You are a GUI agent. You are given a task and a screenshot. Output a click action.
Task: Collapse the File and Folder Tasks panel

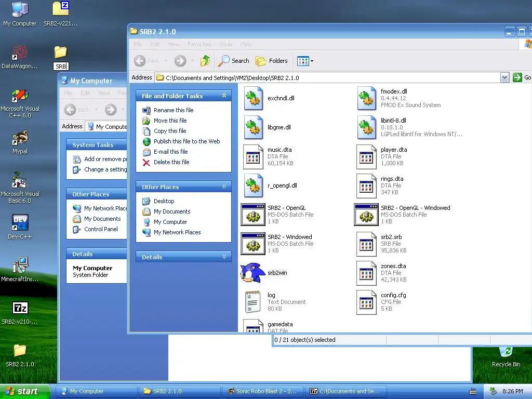[x=224, y=96]
